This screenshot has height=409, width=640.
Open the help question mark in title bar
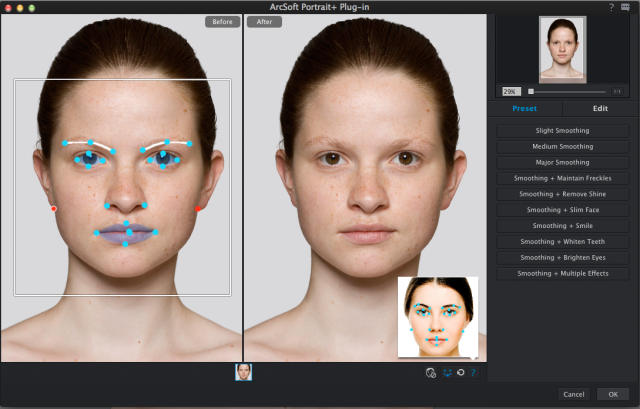(611, 7)
